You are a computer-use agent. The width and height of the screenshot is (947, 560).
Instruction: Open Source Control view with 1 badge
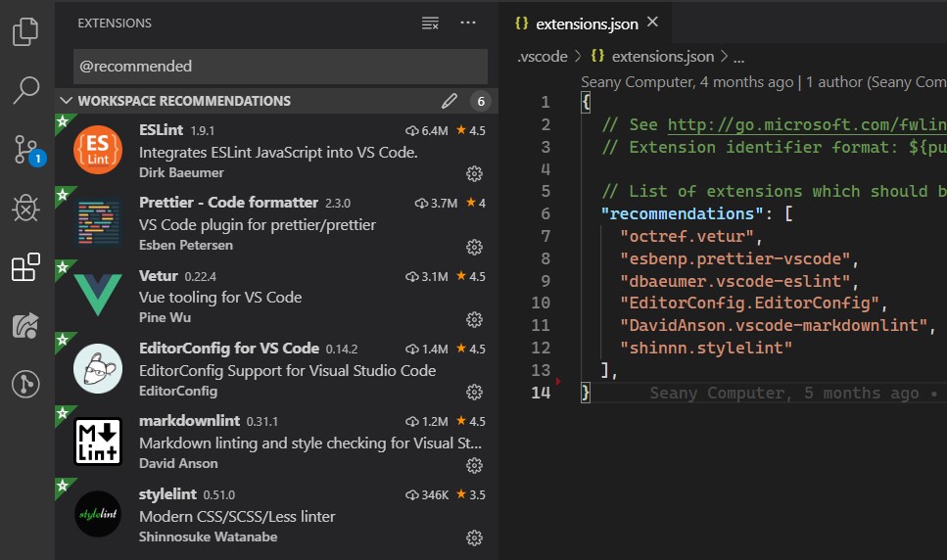[x=26, y=150]
